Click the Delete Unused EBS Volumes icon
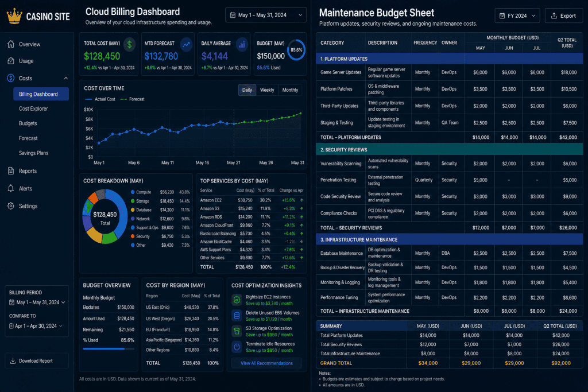 click(x=237, y=316)
